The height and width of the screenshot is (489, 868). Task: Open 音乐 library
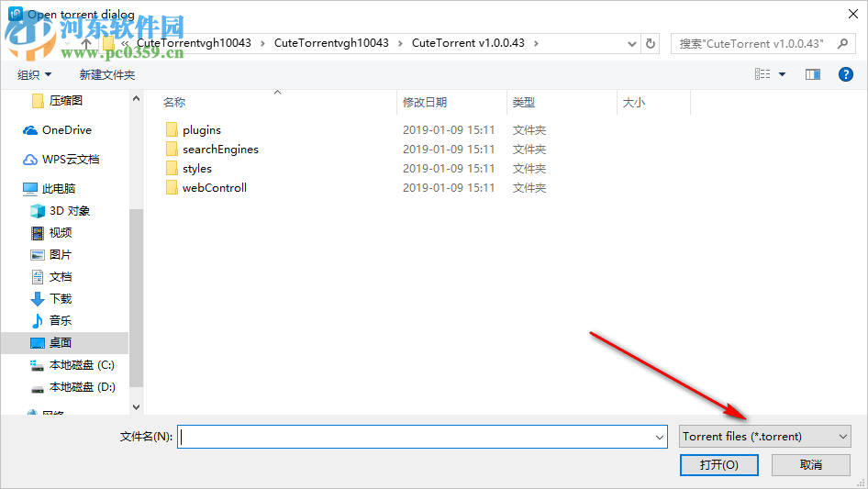[61, 320]
